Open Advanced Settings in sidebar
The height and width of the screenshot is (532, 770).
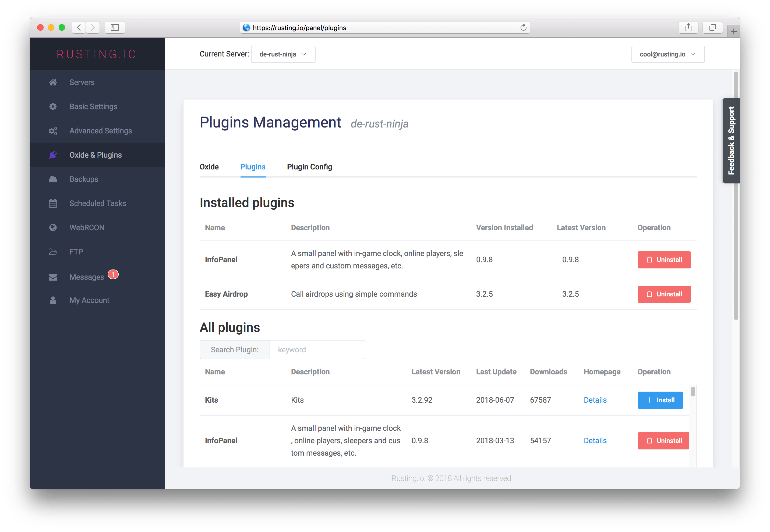click(97, 131)
